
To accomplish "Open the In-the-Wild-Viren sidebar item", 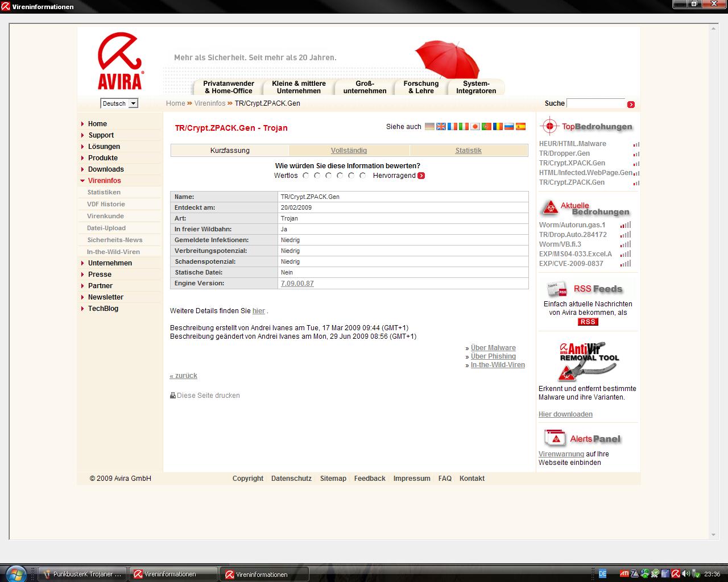I will click(113, 252).
